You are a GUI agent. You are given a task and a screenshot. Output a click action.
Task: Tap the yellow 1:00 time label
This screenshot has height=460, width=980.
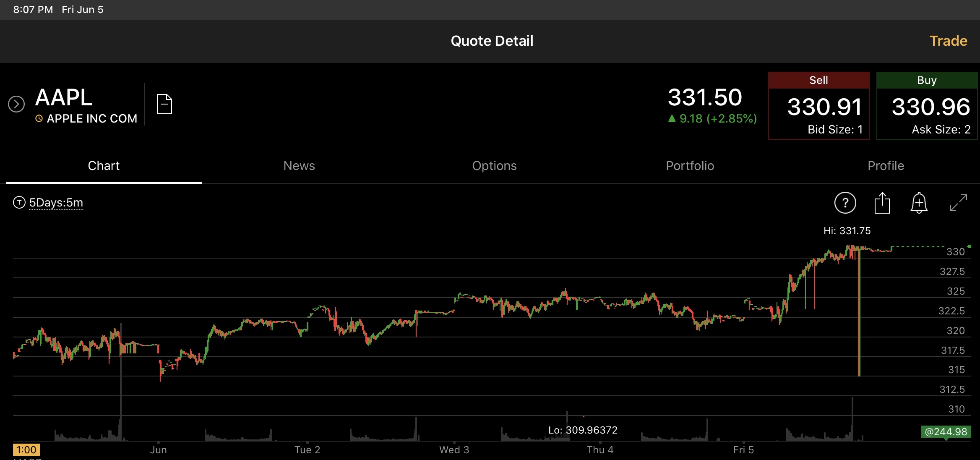(x=26, y=450)
